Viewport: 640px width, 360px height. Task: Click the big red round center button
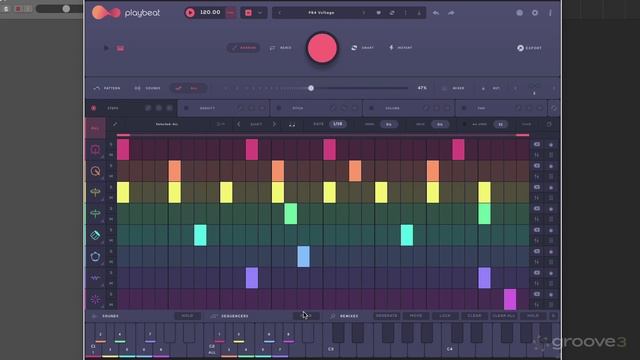point(322,48)
